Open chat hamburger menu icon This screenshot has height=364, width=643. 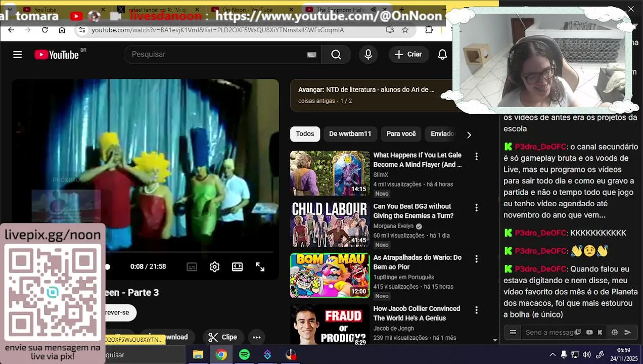coord(513,332)
